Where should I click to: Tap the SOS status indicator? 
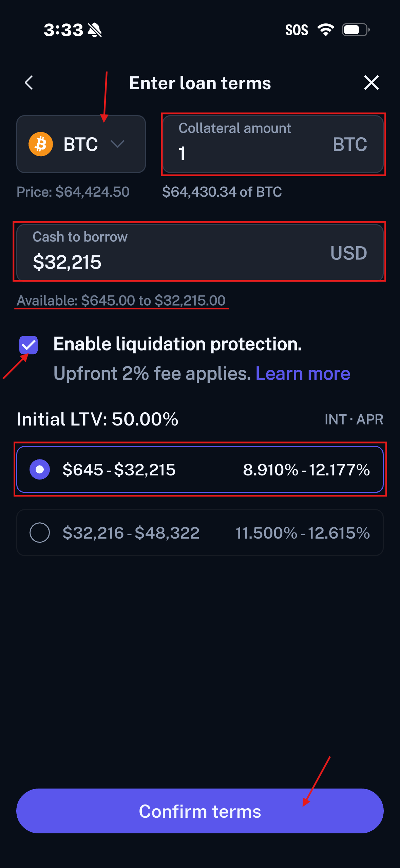297,30
